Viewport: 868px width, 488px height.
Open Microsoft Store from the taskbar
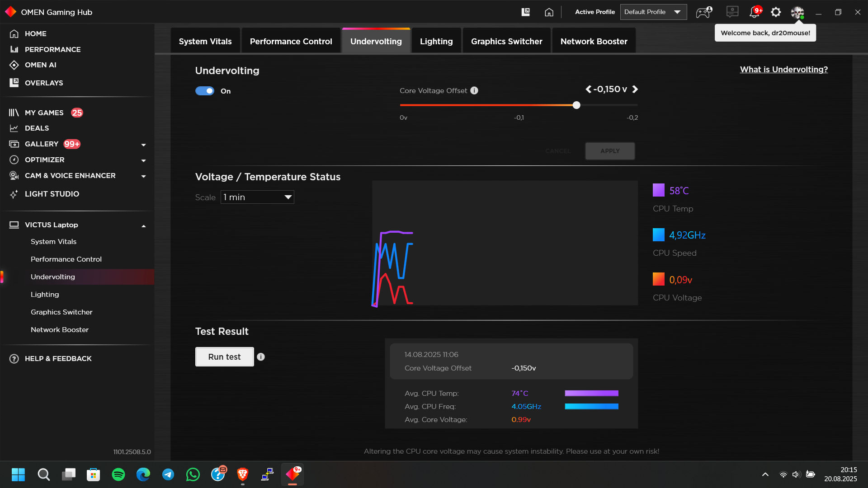point(94,474)
